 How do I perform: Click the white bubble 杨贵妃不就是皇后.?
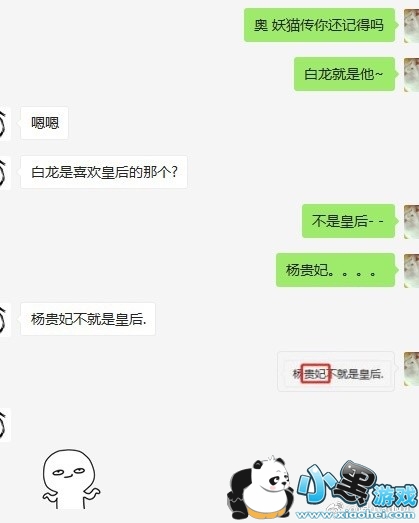tap(88, 319)
